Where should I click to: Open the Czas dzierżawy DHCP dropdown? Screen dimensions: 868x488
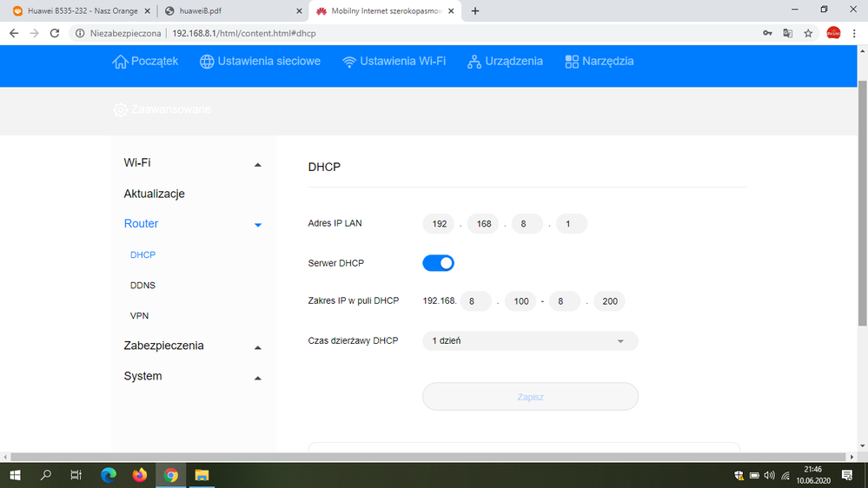[x=530, y=341]
